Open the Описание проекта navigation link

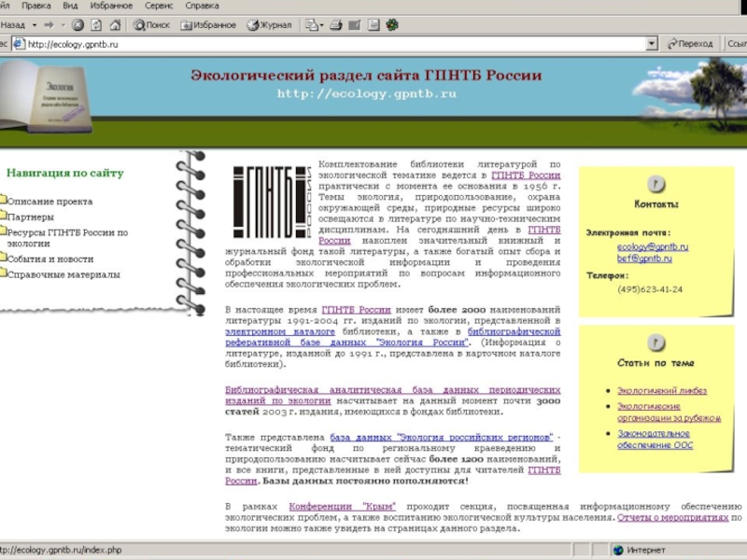click(x=49, y=202)
